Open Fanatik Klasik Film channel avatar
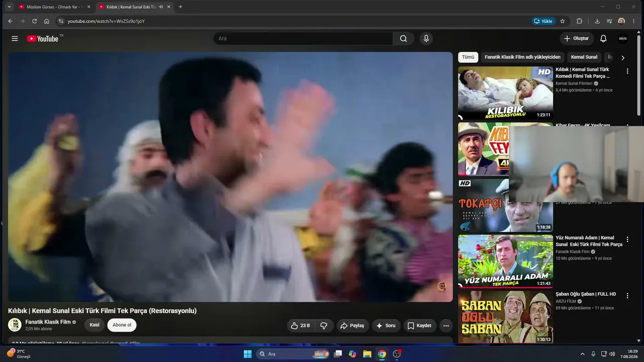 tap(15, 325)
